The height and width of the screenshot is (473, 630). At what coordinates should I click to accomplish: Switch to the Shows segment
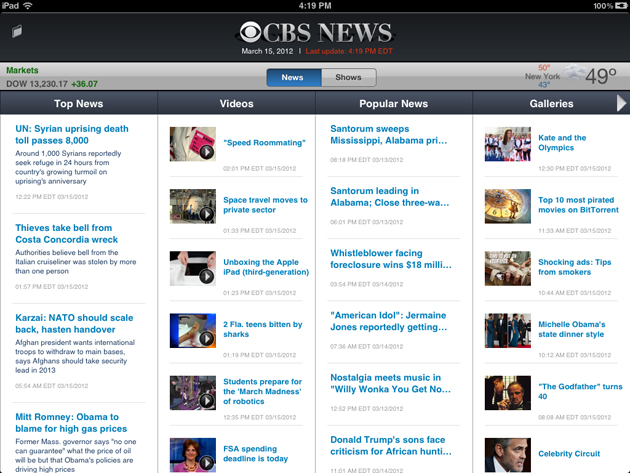click(349, 77)
